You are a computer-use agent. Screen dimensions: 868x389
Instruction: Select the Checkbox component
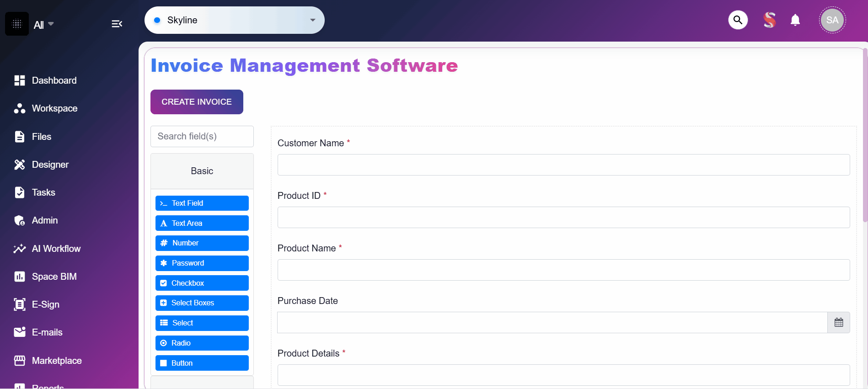click(x=202, y=283)
